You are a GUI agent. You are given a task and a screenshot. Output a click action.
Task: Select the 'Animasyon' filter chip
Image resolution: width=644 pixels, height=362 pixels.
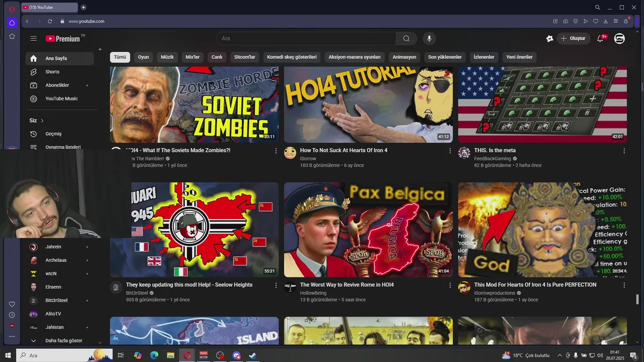coord(405,57)
